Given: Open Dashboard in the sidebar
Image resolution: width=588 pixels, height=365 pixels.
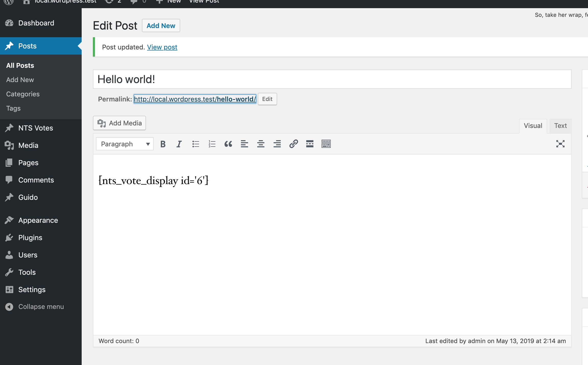Looking at the screenshot, I should (41, 23).
